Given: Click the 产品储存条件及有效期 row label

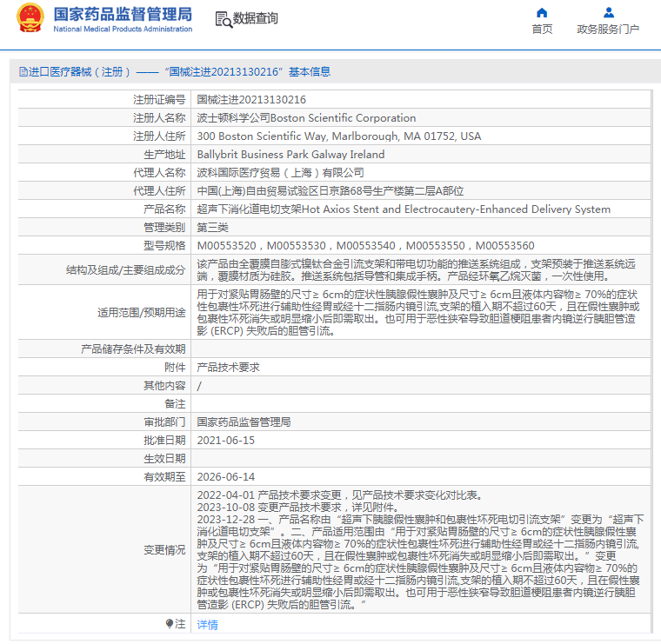Looking at the screenshot, I should pos(133,349).
